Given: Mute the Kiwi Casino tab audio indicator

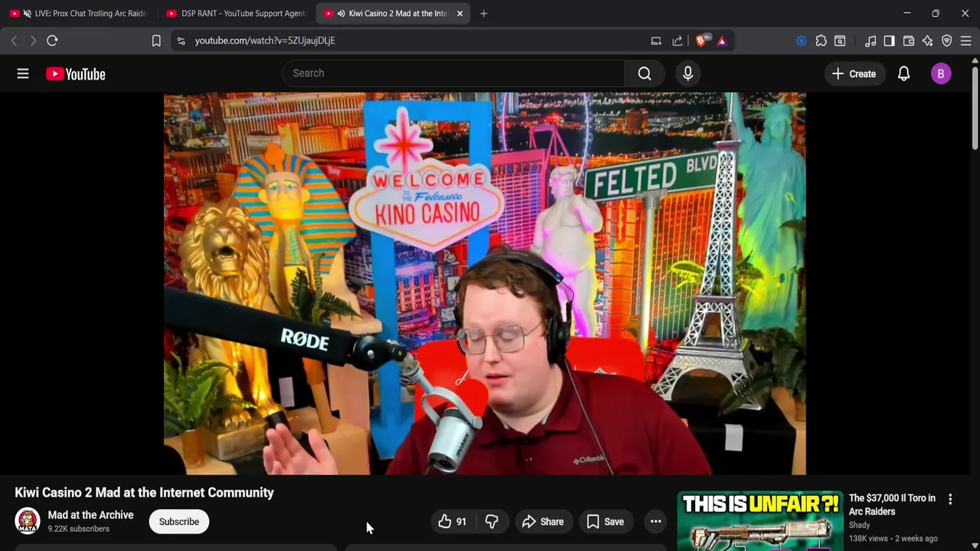Looking at the screenshot, I should pos(341,13).
